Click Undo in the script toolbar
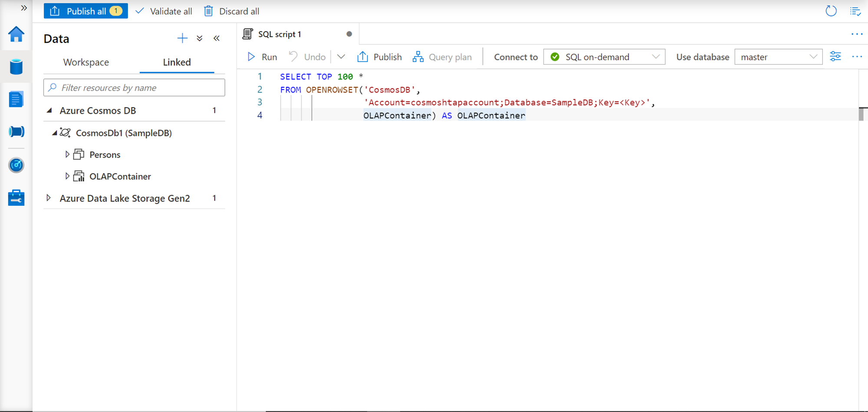 (307, 57)
